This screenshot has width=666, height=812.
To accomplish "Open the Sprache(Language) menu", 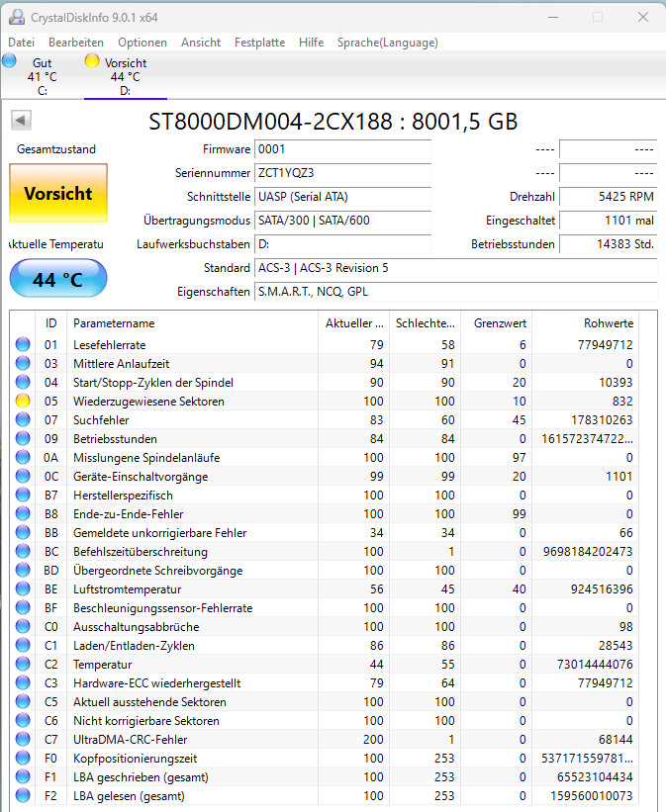I will (x=390, y=43).
